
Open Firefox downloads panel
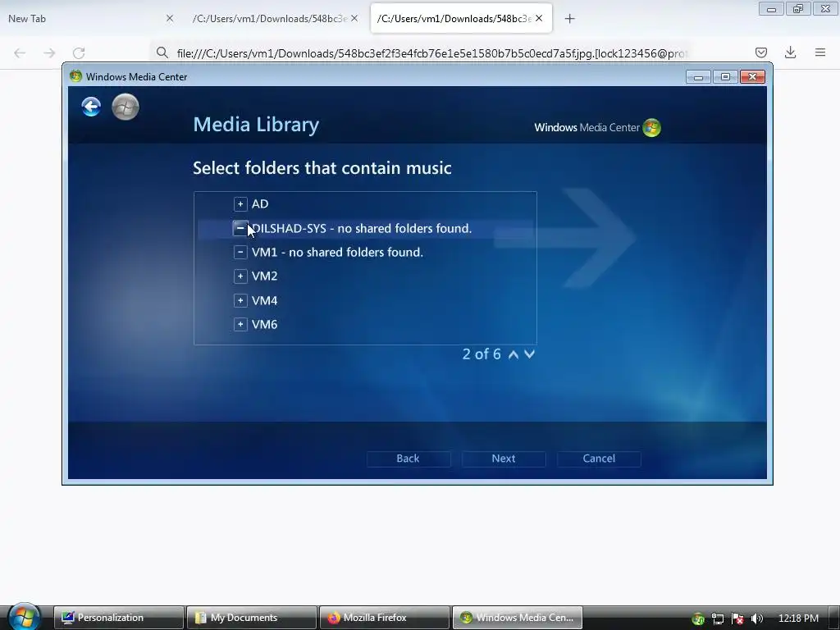point(790,52)
